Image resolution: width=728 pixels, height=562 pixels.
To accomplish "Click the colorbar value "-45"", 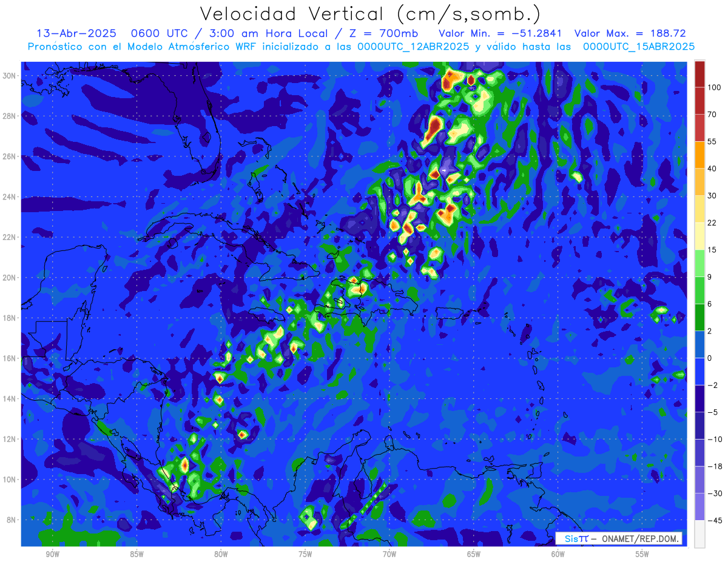I will click(x=714, y=520).
